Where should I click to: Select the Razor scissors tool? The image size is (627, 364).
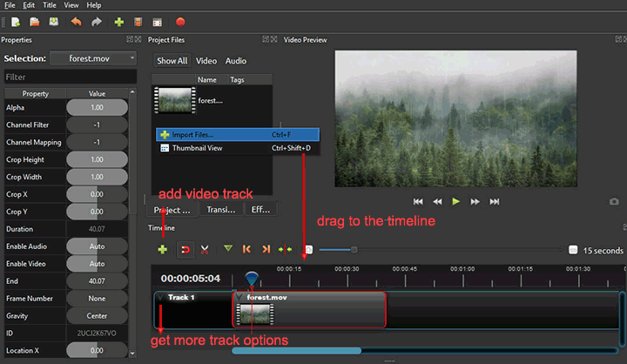pyautogui.click(x=205, y=249)
